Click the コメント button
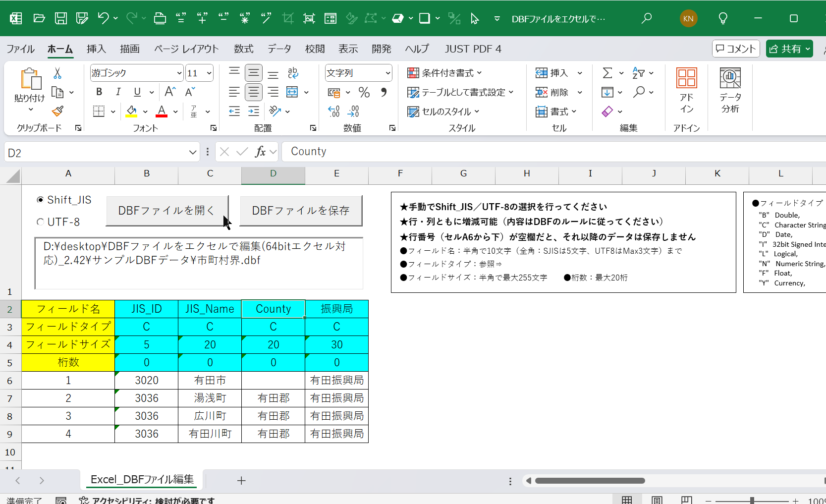826x504 pixels. coord(736,49)
